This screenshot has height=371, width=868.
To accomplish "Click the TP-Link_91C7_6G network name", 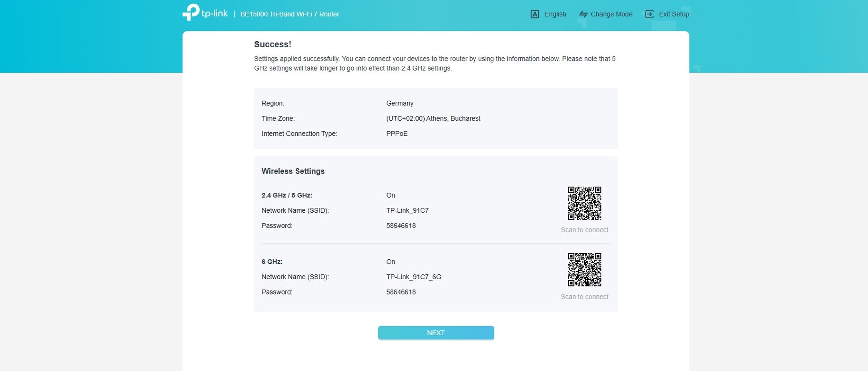I will pyautogui.click(x=413, y=277).
